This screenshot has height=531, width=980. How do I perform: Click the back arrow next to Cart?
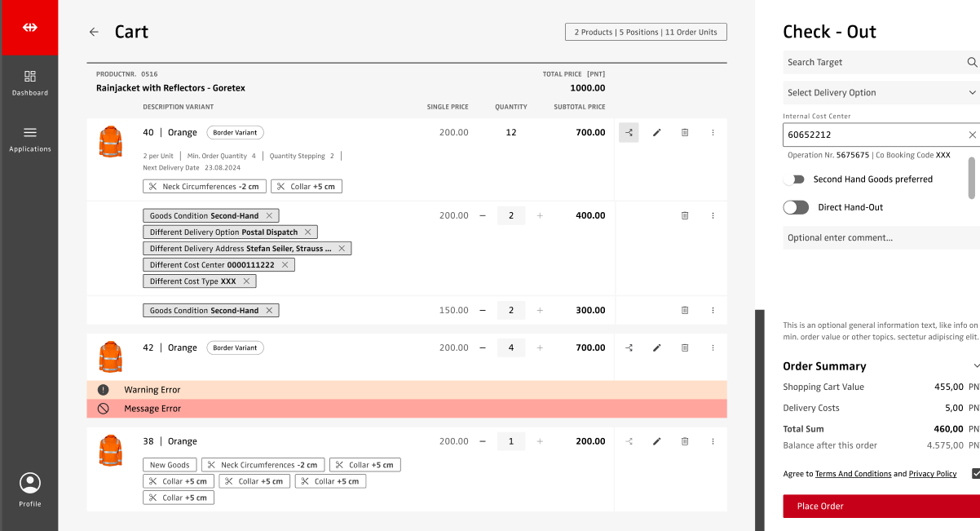[94, 32]
